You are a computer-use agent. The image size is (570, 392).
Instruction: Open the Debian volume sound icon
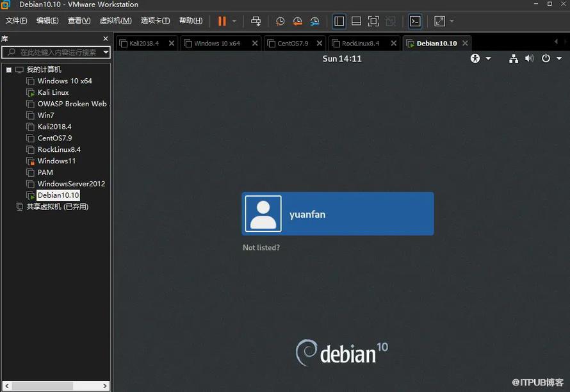(x=529, y=58)
